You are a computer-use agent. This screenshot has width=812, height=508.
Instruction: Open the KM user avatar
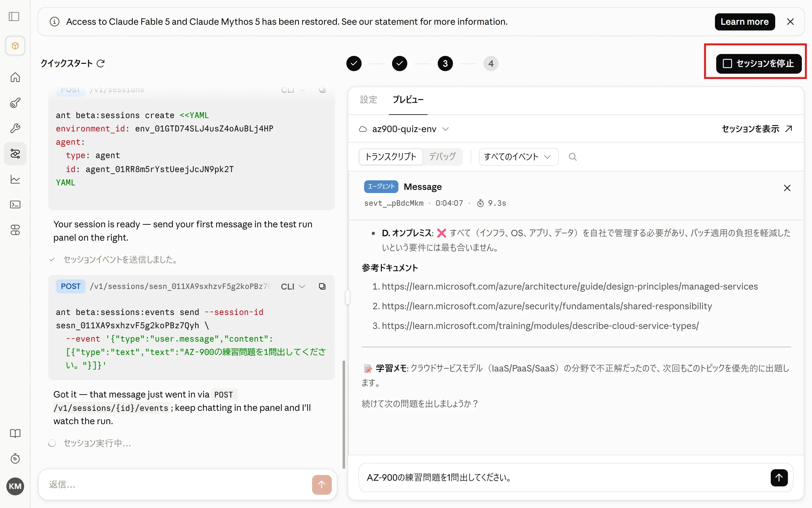[15, 486]
